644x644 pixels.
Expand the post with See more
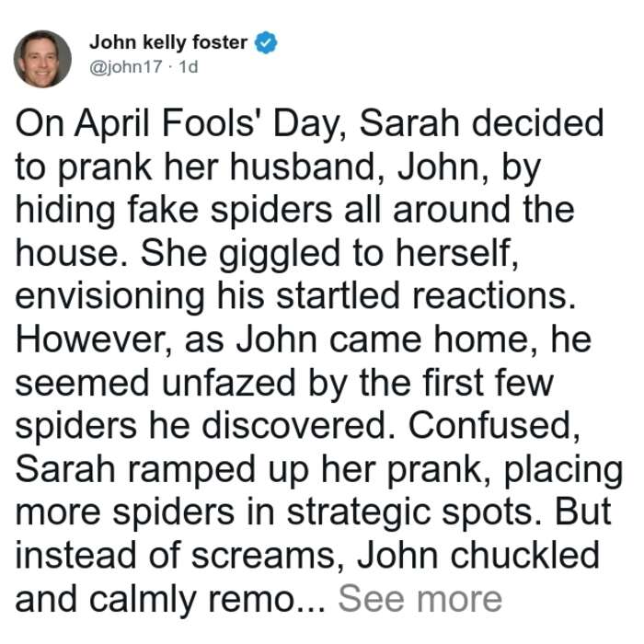(x=420, y=599)
